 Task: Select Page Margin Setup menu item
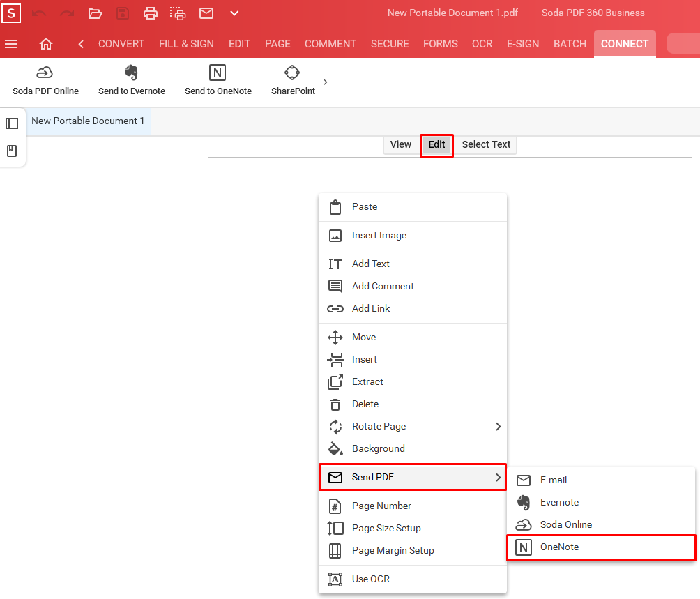click(x=413, y=551)
